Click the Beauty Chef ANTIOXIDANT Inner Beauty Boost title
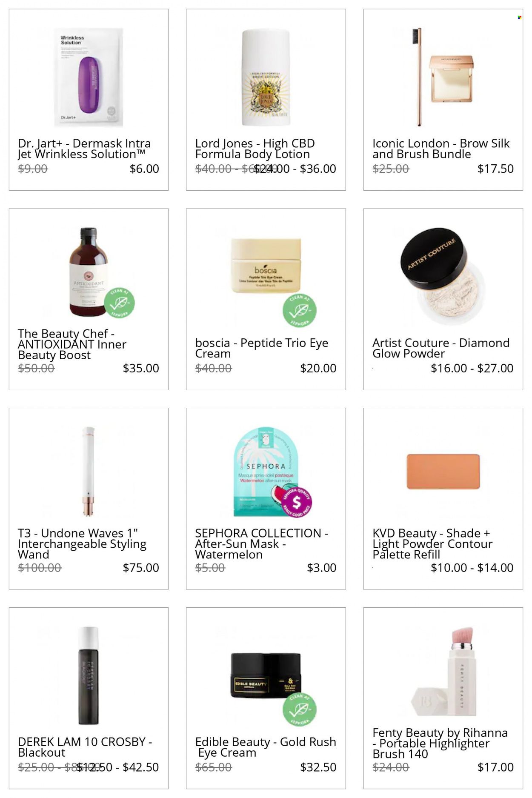 click(x=72, y=344)
